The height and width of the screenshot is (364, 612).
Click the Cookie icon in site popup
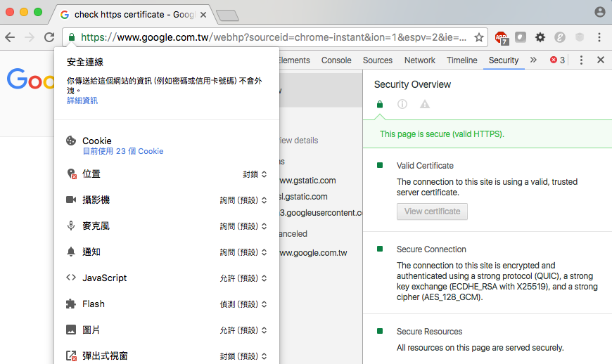pyautogui.click(x=71, y=141)
